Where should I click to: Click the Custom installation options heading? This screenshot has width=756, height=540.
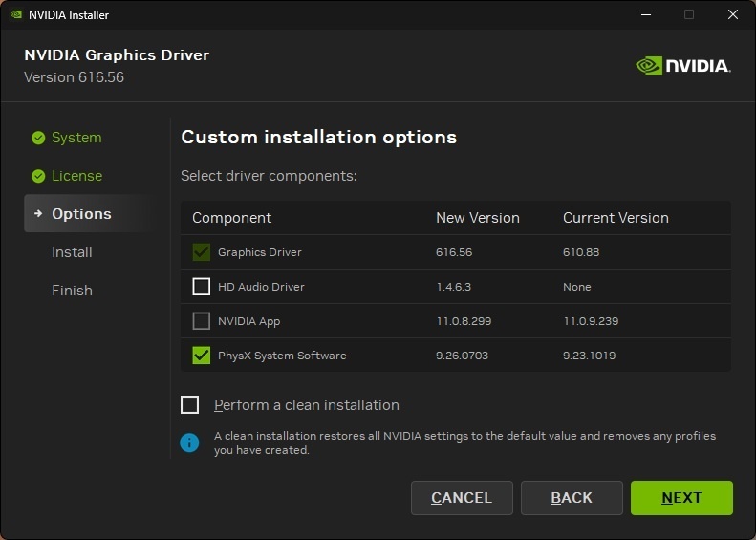coord(318,138)
